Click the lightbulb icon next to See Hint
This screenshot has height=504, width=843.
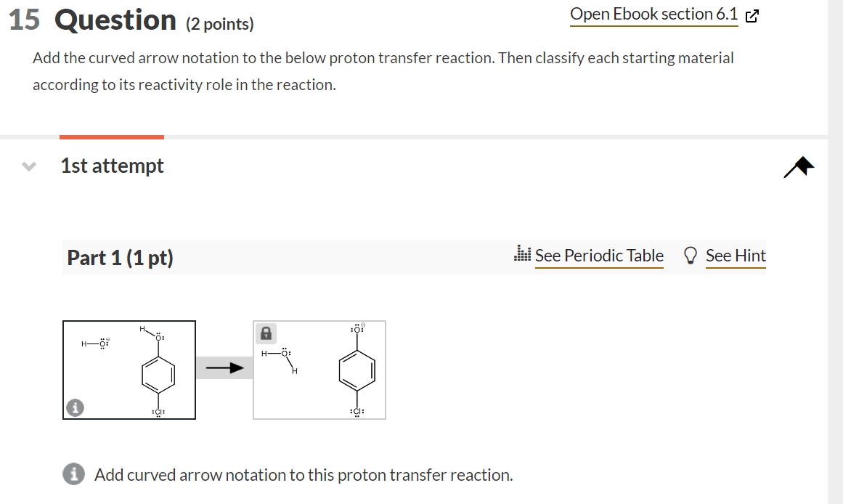pyautogui.click(x=691, y=255)
